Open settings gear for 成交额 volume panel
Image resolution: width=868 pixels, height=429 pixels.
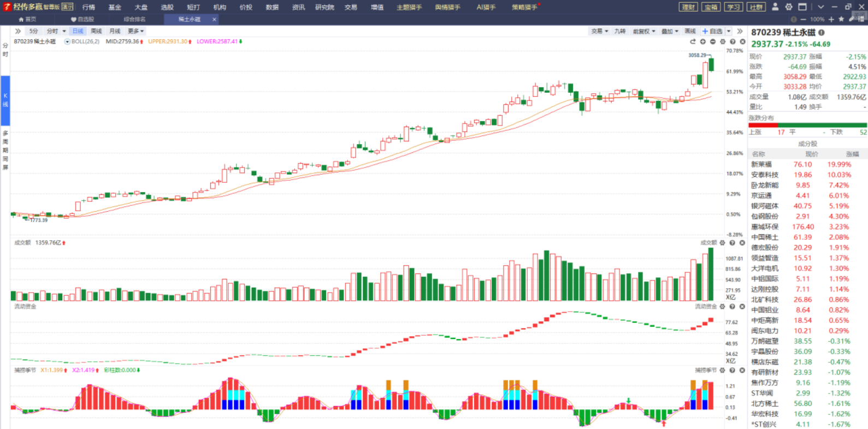point(723,243)
